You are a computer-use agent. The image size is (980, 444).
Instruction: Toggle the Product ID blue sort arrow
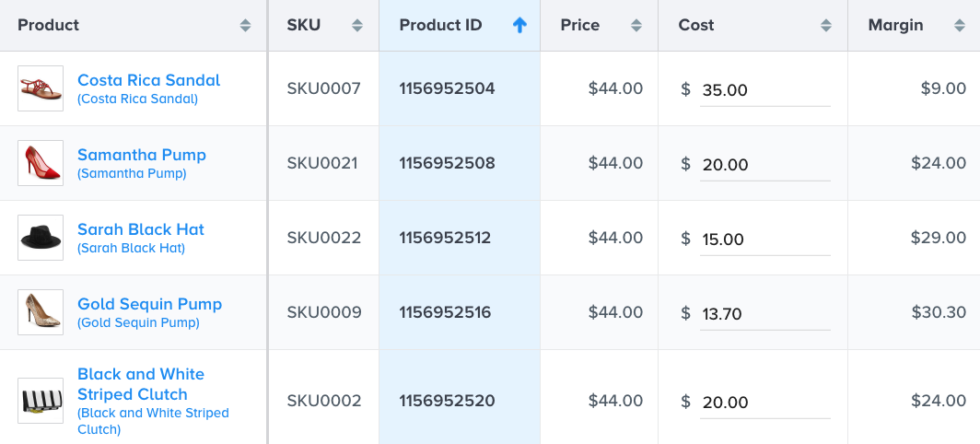coord(520,25)
